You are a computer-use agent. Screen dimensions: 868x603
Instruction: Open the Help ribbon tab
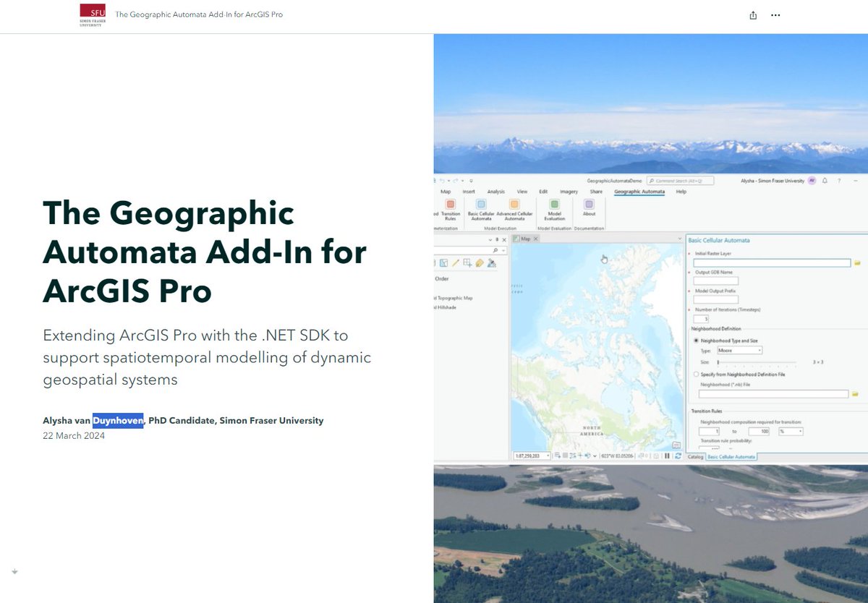tap(681, 192)
